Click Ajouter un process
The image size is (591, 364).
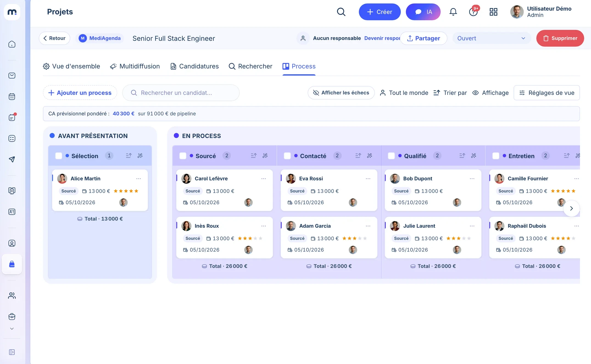tap(80, 93)
